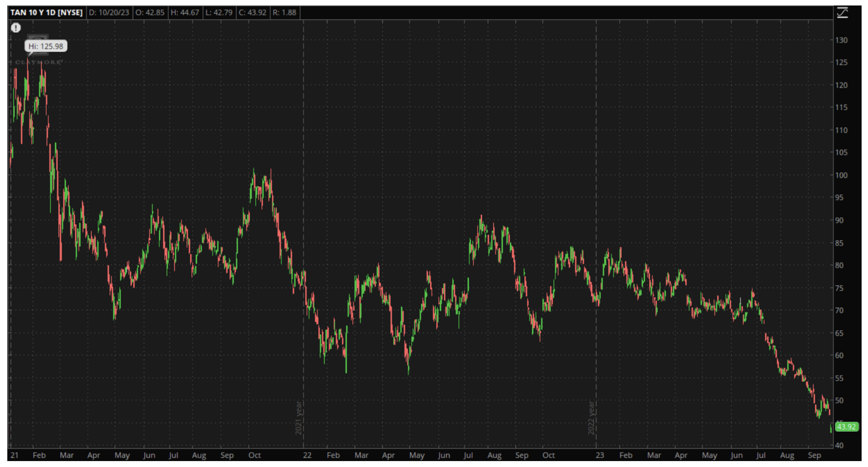Click the 75 price axis label
This screenshot has width=868, height=467.
[x=839, y=288]
